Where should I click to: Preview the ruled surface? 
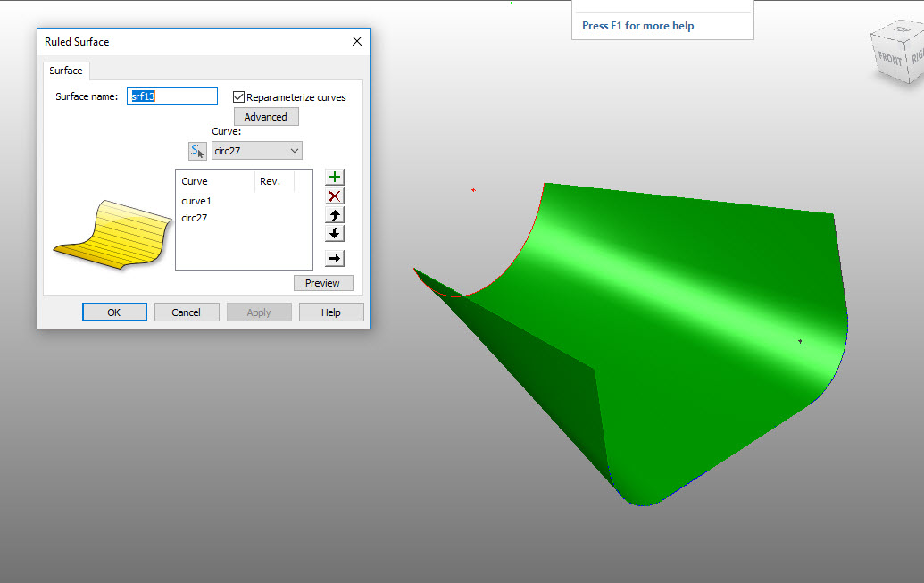323,282
